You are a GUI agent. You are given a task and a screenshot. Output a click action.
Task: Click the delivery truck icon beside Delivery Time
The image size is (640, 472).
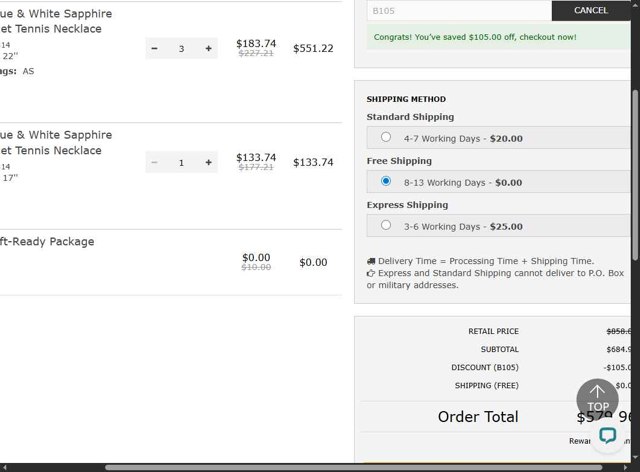click(371, 261)
